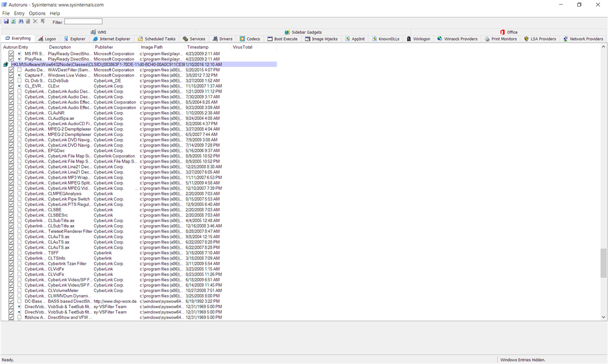This screenshot has height=364, width=608.
Task: Click the Delete X toolbar icon
Action: [x=35, y=21]
